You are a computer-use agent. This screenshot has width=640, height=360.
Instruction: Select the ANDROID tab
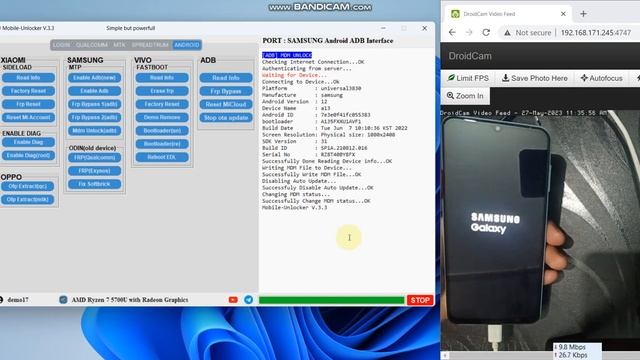(x=187, y=45)
